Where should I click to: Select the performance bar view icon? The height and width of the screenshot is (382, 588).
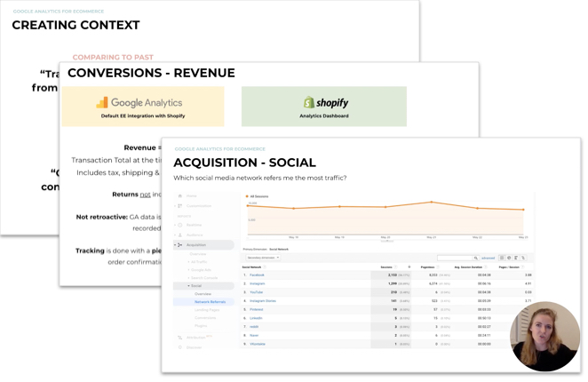(516, 258)
